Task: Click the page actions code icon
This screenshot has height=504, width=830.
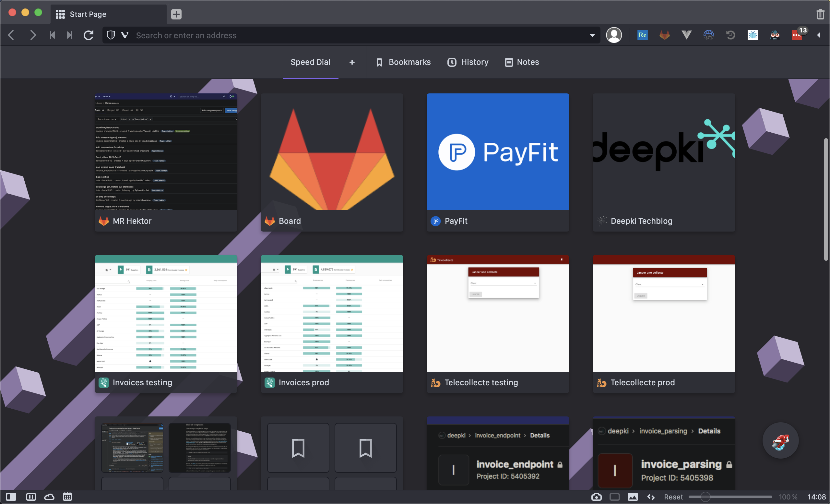Action: coord(651,497)
